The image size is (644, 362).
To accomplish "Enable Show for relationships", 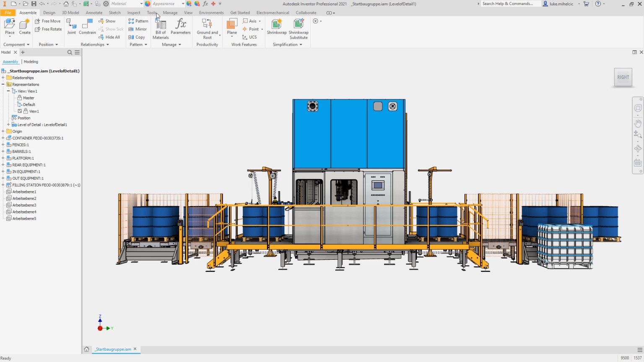I will (108, 21).
